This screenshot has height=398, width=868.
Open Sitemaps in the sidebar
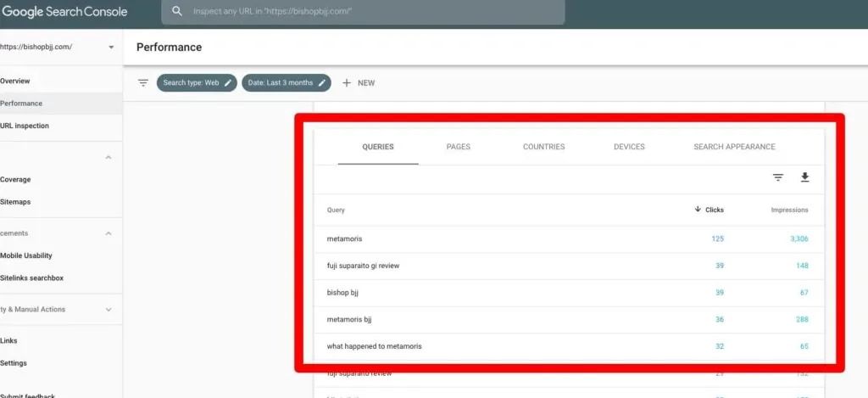pyautogui.click(x=15, y=202)
